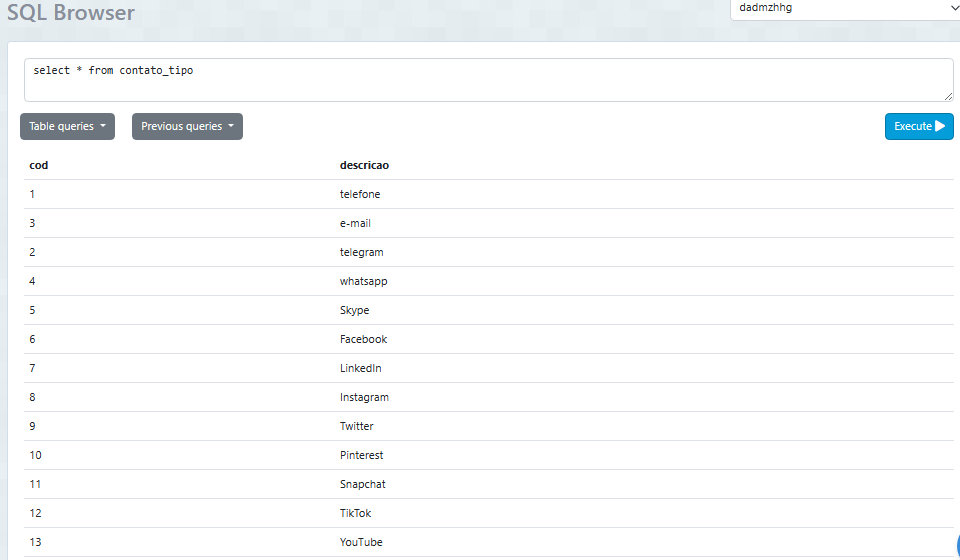
Task: Select the whatsapp cell
Action: coord(364,281)
